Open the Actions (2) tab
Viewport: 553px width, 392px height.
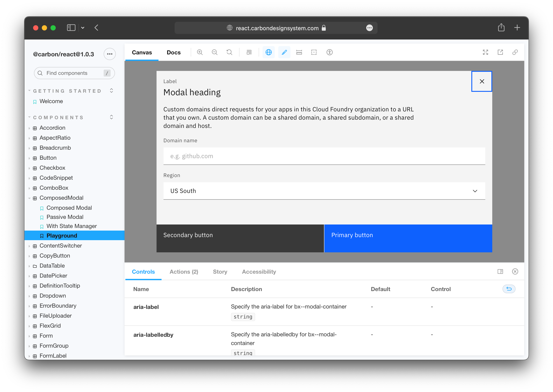coord(184,271)
